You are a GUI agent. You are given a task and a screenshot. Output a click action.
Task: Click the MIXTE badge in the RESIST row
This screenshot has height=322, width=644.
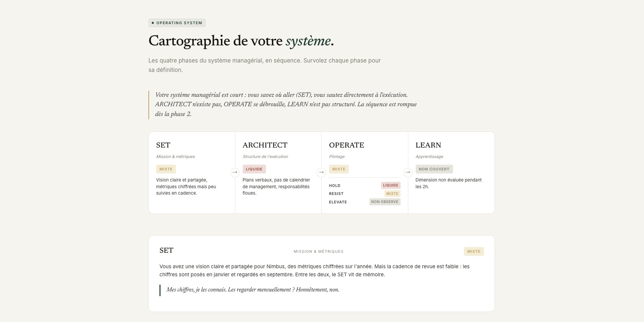(x=392, y=194)
